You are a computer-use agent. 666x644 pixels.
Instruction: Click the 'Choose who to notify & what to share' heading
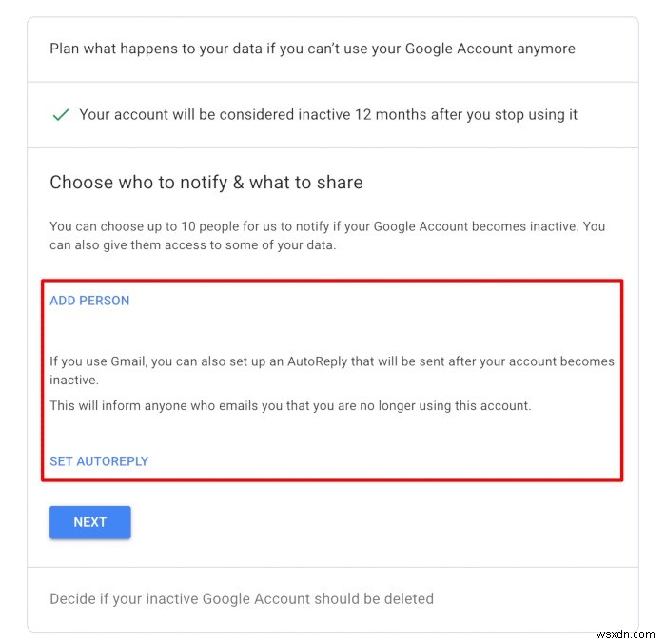click(206, 183)
